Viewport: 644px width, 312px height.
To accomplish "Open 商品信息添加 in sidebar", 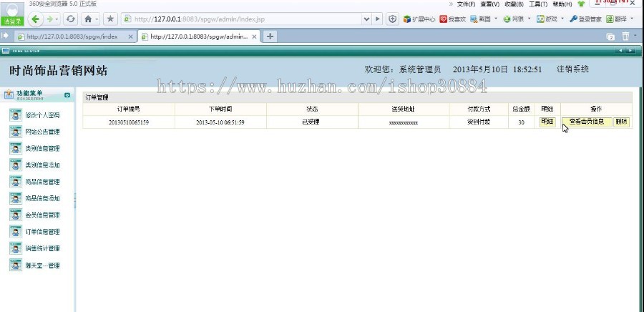I will click(42, 198).
